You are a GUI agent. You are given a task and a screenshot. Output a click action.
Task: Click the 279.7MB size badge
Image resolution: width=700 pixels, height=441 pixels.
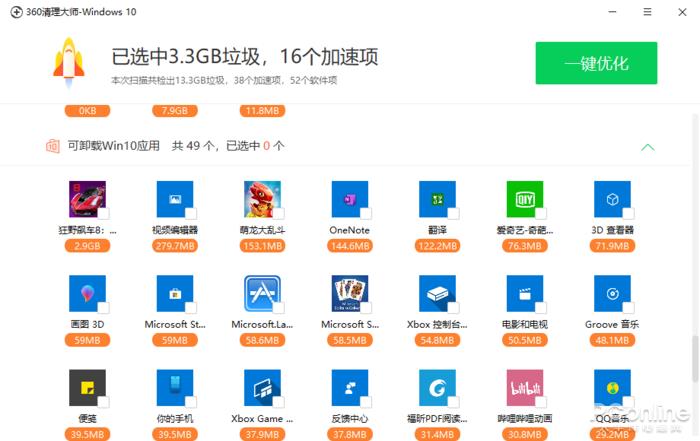(x=175, y=246)
